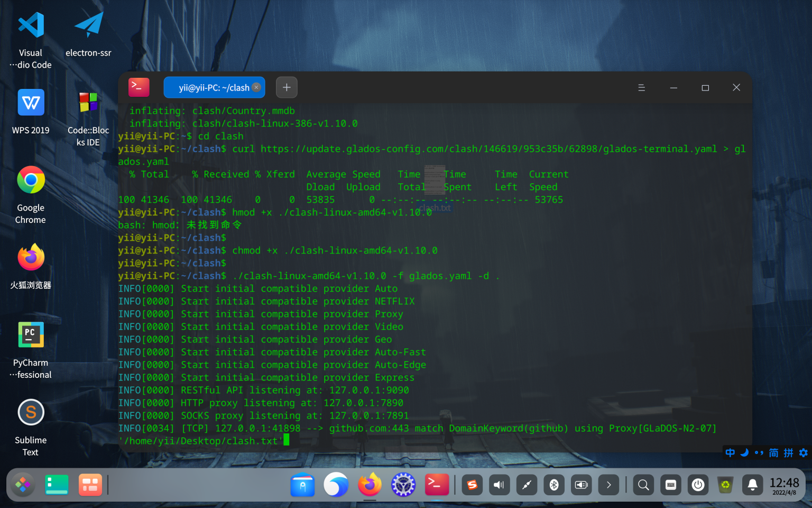
Task: Open PyCharm Professional desktop icon
Action: tap(31, 350)
